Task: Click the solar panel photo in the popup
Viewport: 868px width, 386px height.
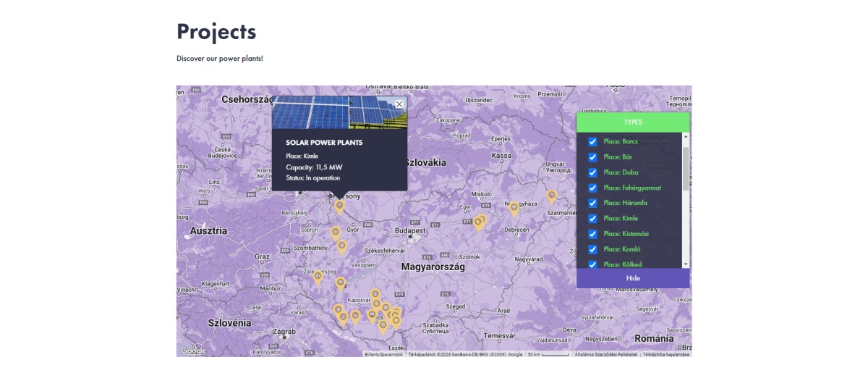Action: pos(339,113)
